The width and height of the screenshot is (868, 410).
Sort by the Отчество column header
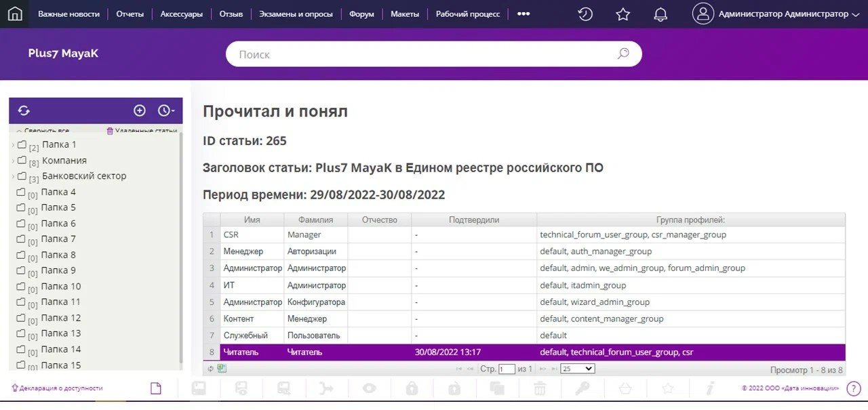380,220
